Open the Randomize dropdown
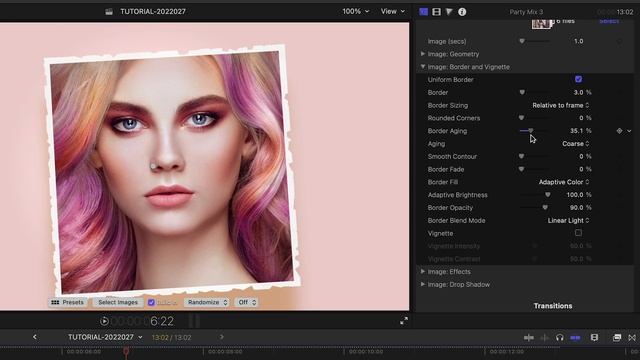Screen dimensions: 640x360 pos(207,302)
